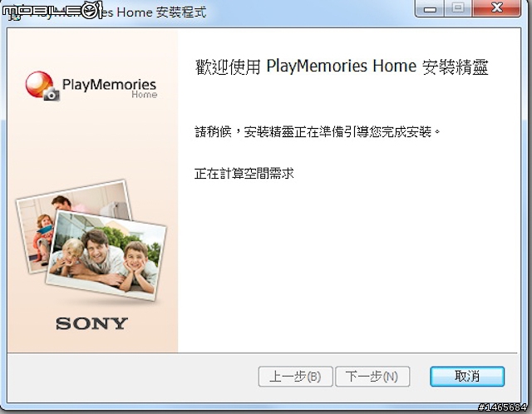Click the PlayMemories Home logo text
This screenshot has width=532, height=414.
point(109,87)
